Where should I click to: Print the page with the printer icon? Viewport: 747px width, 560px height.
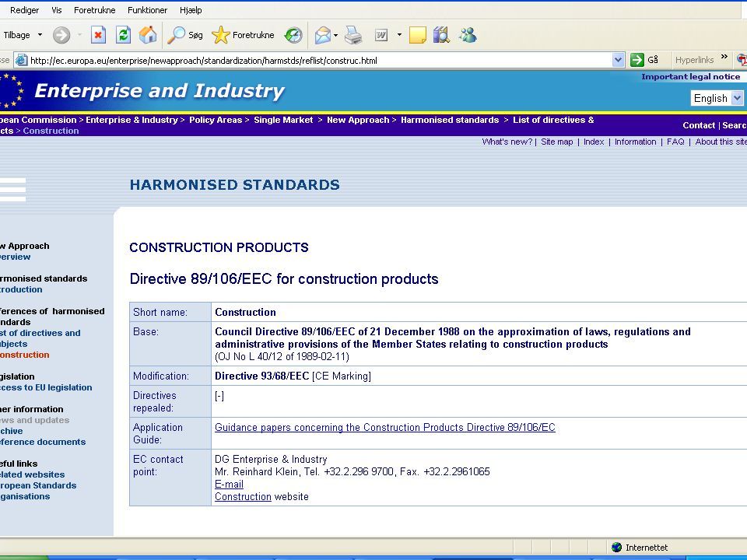click(353, 35)
